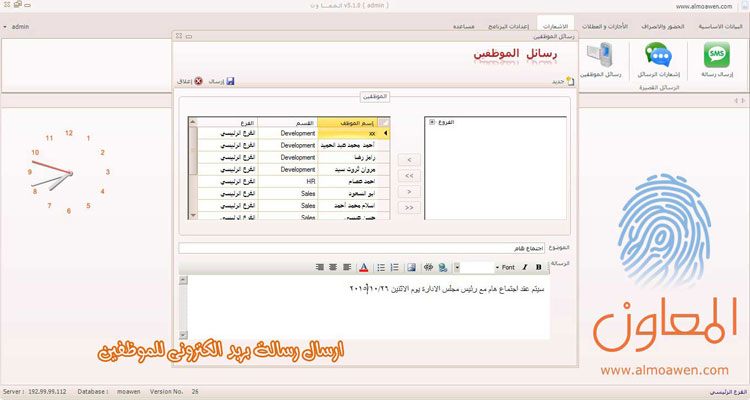Screen dimensions: 750x400
Task: Open the font color tool
Action: [364, 267]
